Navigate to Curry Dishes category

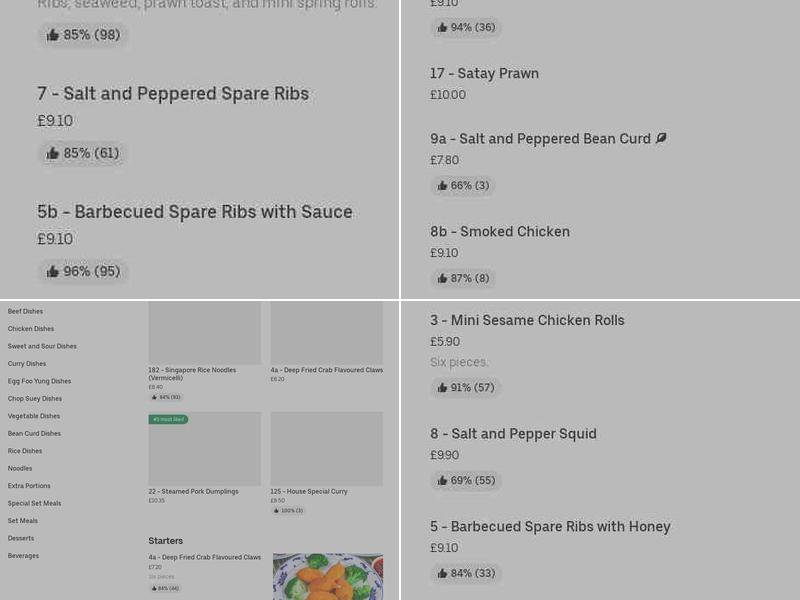[26, 363]
